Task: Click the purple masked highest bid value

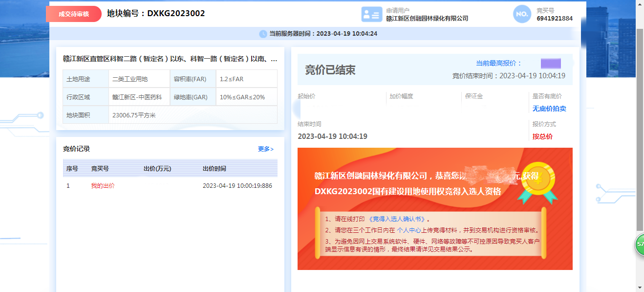Action: click(551, 63)
